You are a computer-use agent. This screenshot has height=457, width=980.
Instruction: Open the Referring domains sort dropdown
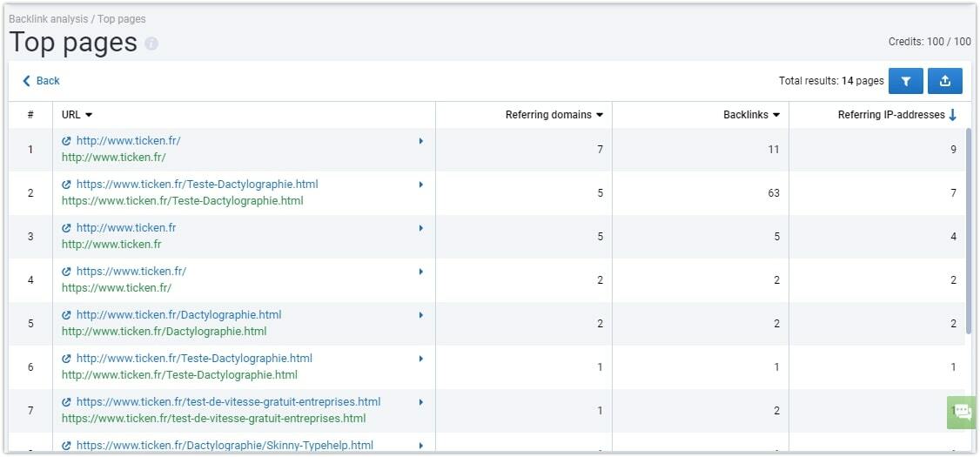click(600, 115)
